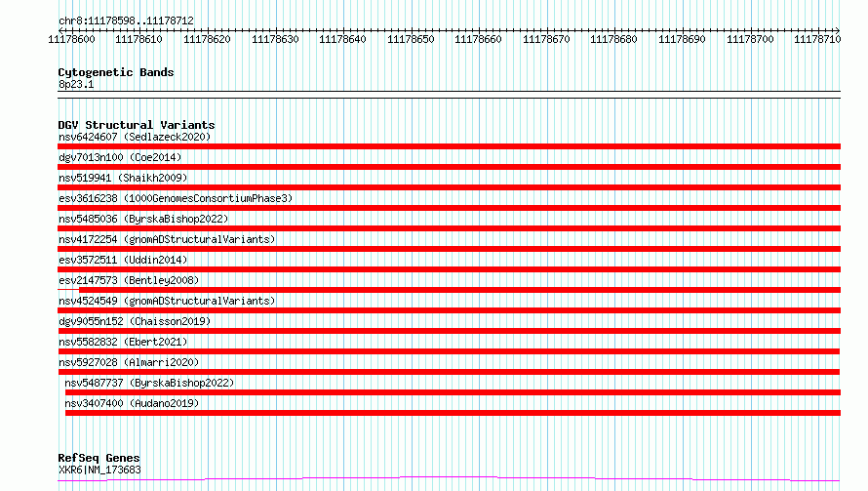Select ruler position 11178690
This screenshot has width=868, height=491.
coord(682,39)
